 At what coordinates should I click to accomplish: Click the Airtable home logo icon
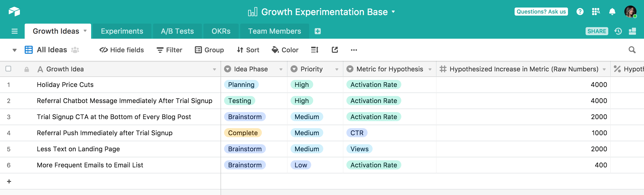coord(14,12)
